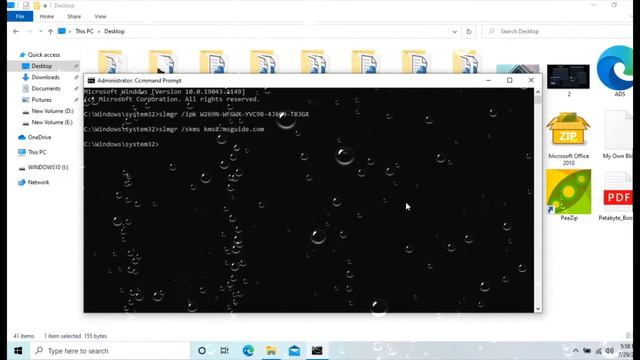
Task: Switch to Command Prompt on taskbar
Action: [317, 351]
